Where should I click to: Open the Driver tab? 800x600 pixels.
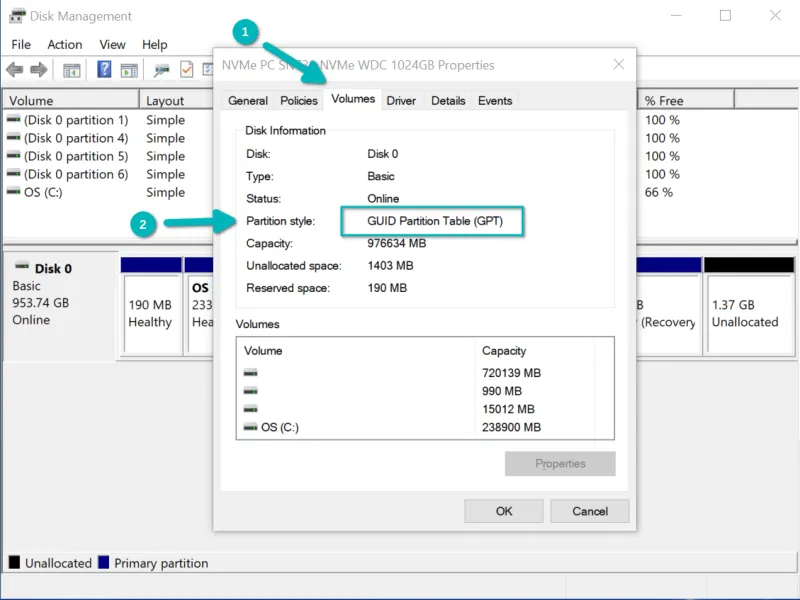pyautogui.click(x=401, y=100)
